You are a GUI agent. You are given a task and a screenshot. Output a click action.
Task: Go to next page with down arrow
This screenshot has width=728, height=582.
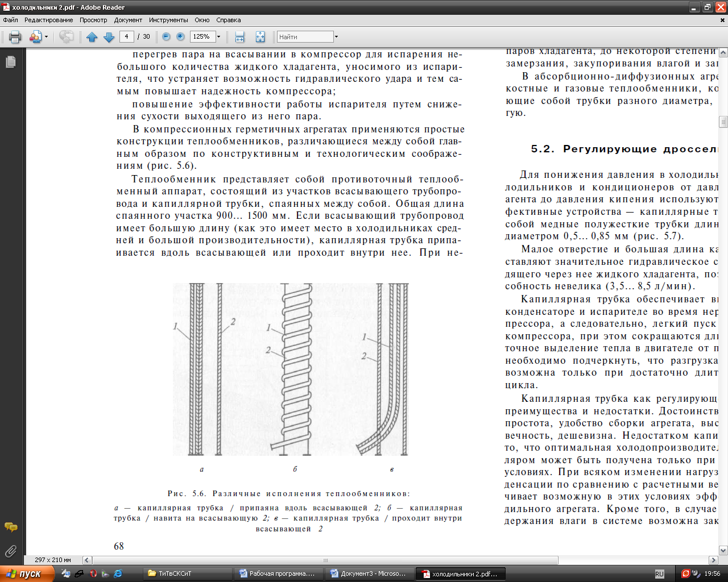109,37
